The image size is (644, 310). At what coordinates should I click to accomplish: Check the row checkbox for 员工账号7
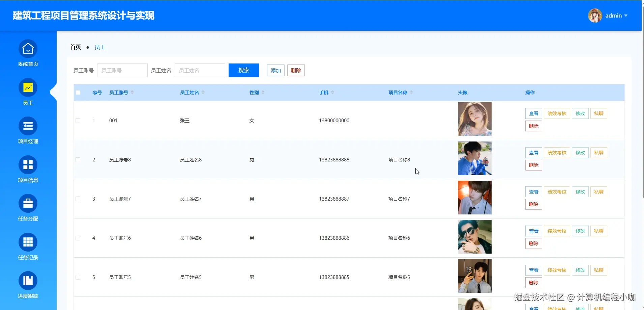coord(78,199)
